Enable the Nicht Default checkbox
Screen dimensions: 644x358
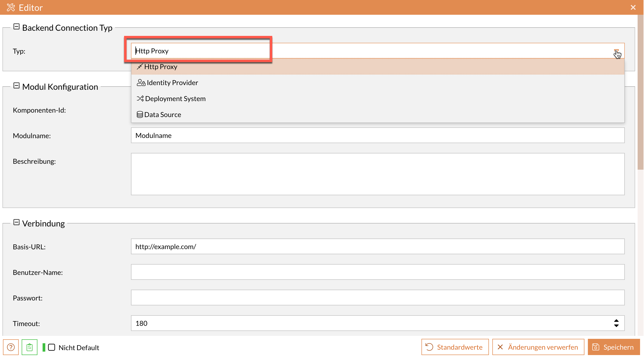coord(52,347)
